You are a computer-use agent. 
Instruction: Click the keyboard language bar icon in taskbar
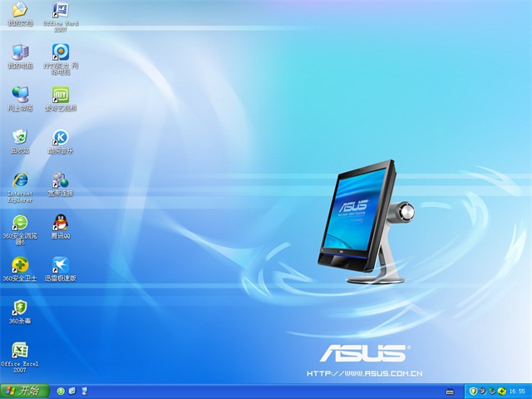point(450,391)
